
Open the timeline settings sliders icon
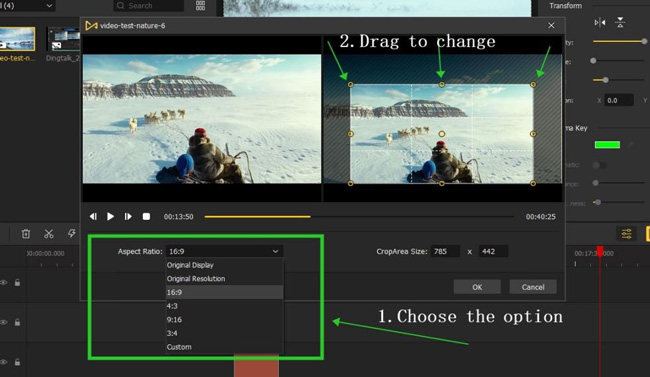[626, 234]
